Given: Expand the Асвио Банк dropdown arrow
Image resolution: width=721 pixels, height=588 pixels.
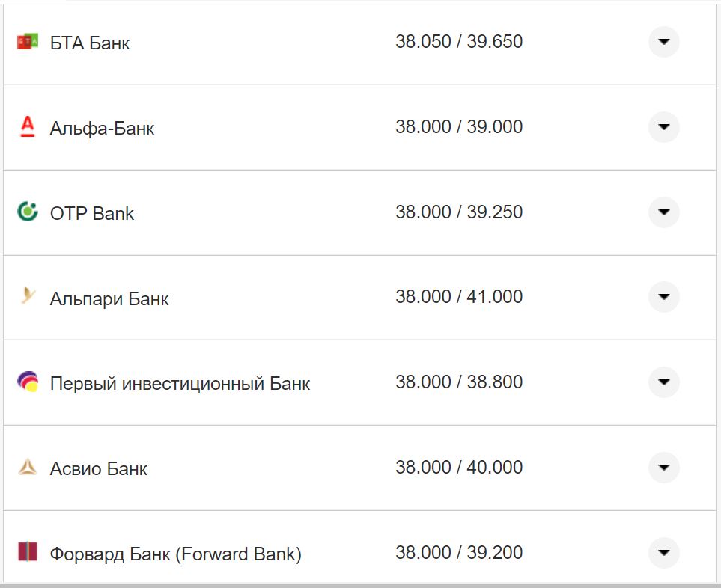Looking at the screenshot, I should tap(663, 468).
